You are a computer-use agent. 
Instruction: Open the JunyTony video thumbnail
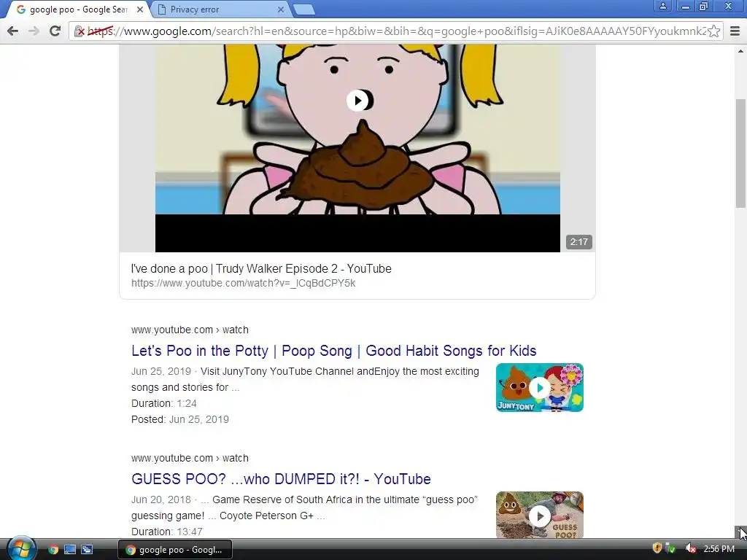click(x=540, y=388)
